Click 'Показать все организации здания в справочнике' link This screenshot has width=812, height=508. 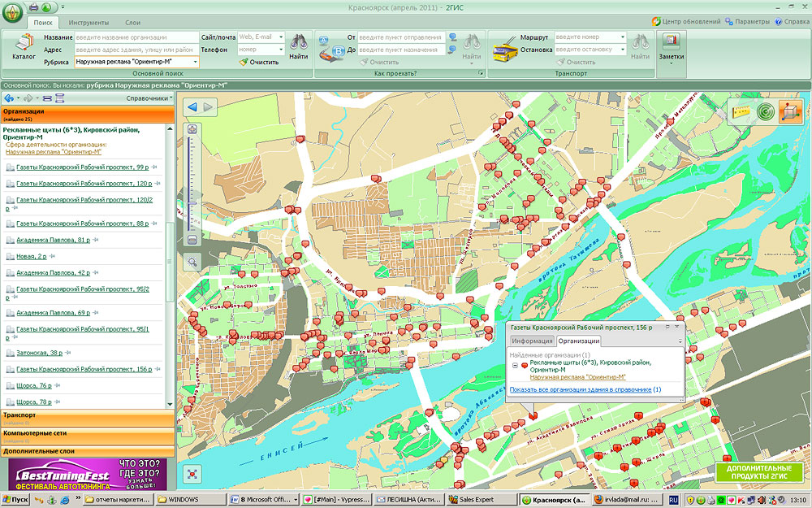(x=581, y=390)
